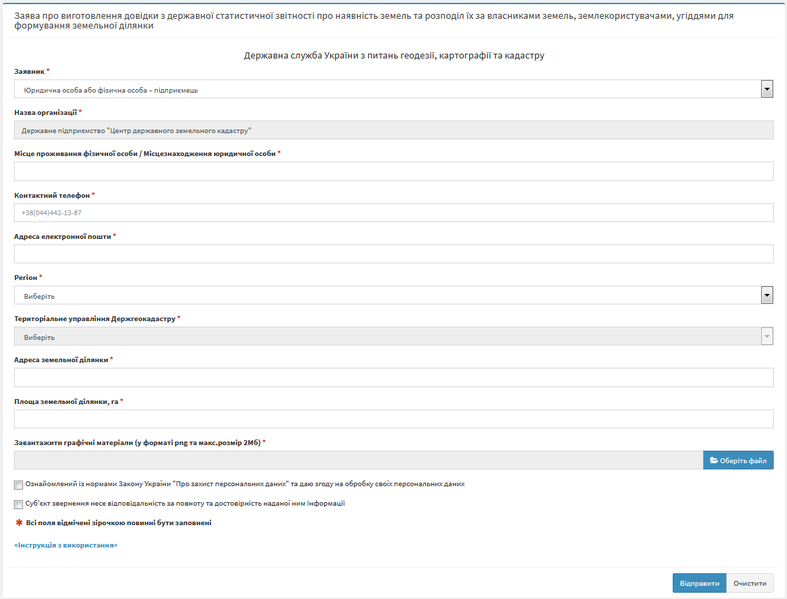Check the information accuracy responsibility checkbox

coord(19,505)
